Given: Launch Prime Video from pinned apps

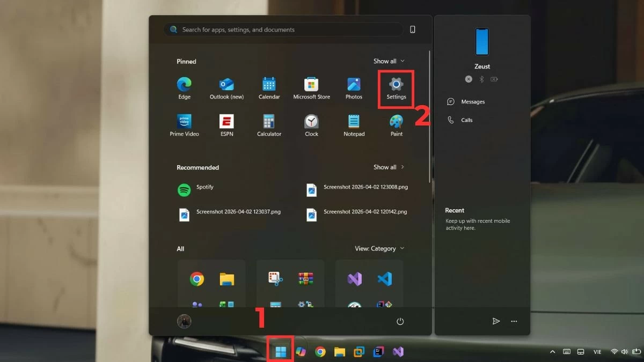Looking at the screenshot, I should 184,125.
